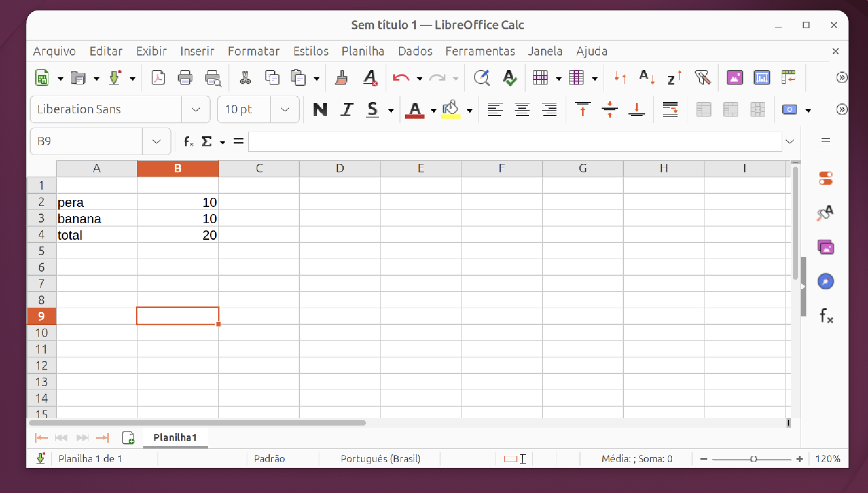The image size is (868, 493).
Task: Click Sort Descending icon
Action: coord(674,78)
